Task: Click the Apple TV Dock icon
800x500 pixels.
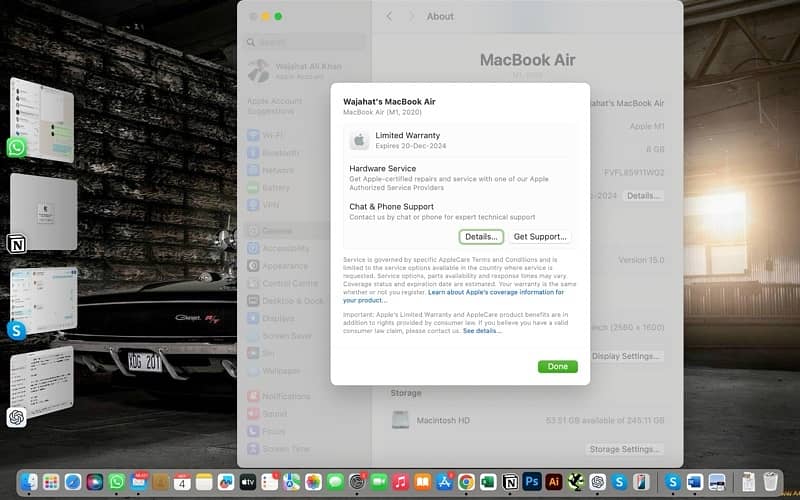Action: coord(248,482)
